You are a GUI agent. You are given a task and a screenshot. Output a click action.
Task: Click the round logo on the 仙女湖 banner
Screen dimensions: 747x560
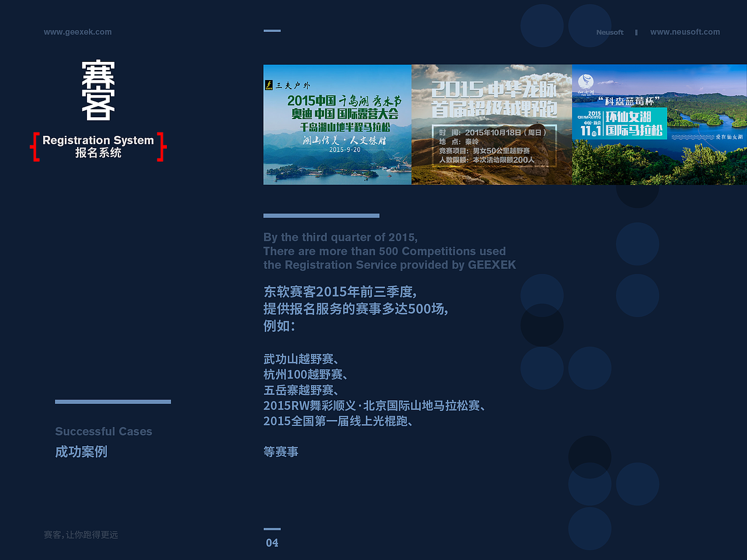[x=585, y=82]
